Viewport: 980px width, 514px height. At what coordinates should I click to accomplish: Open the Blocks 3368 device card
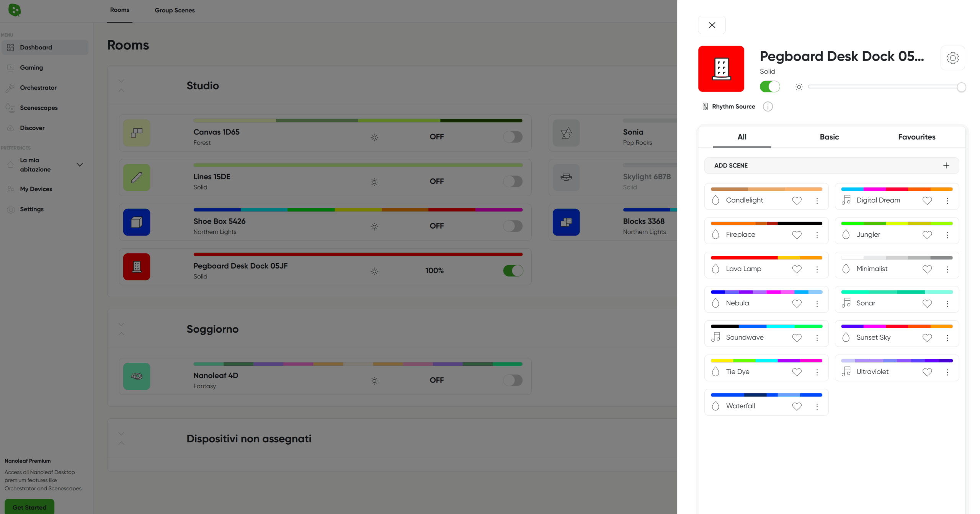click(613, 222)
